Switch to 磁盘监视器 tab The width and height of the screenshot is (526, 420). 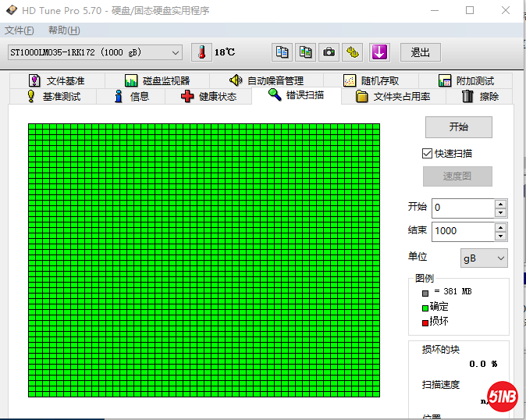(158, 81)
